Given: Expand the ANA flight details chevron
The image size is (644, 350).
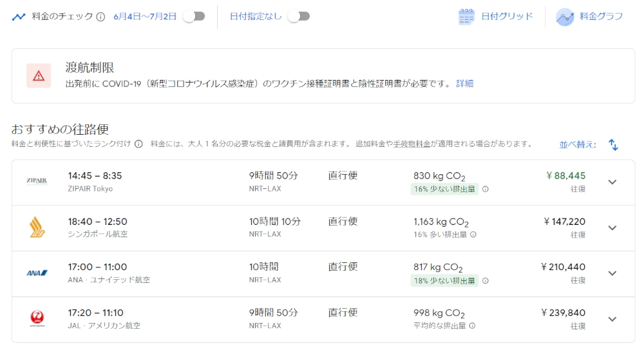Looking at the screenshot, I should 612,273.
